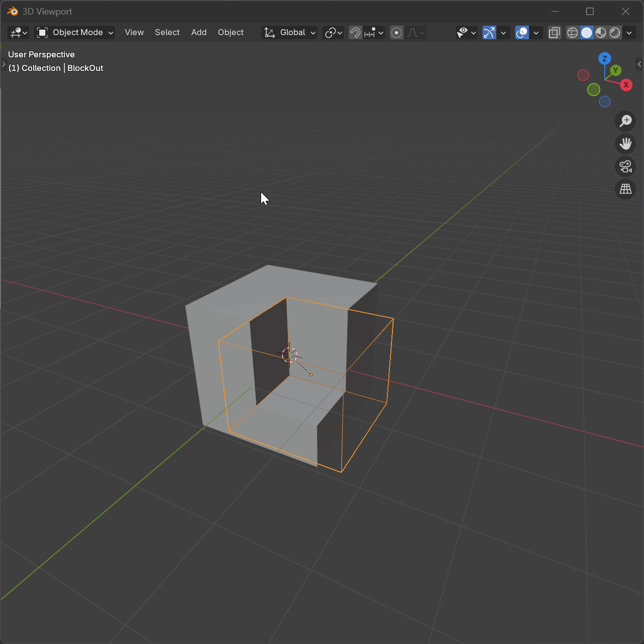Select the move view hand icon
Viewport: 644px width, 644px height.
[625, 144]
